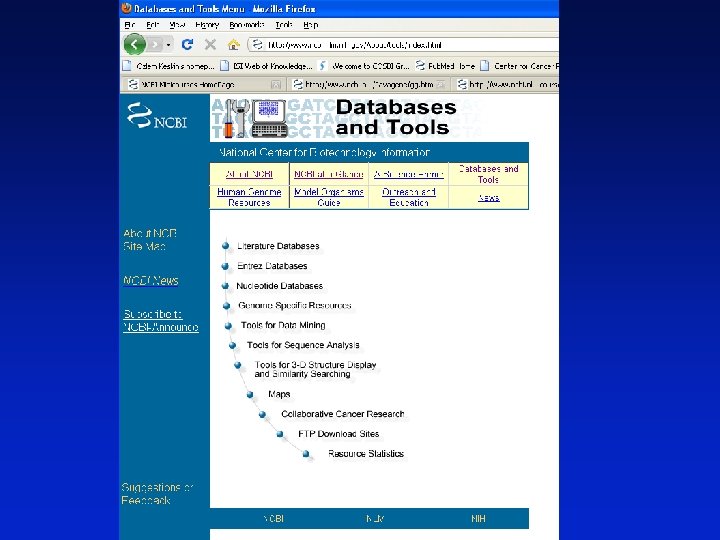
Task: Close the NCBI HomePage tab
Action: (276, 84)
